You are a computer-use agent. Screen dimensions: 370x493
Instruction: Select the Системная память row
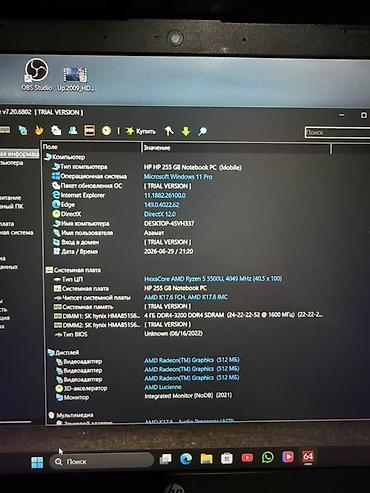point(84,307)
